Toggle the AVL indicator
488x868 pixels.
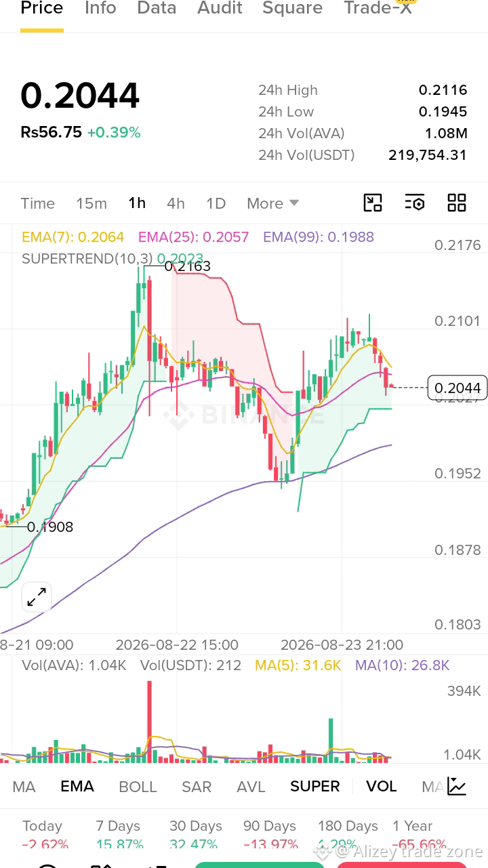coord(251,787)
